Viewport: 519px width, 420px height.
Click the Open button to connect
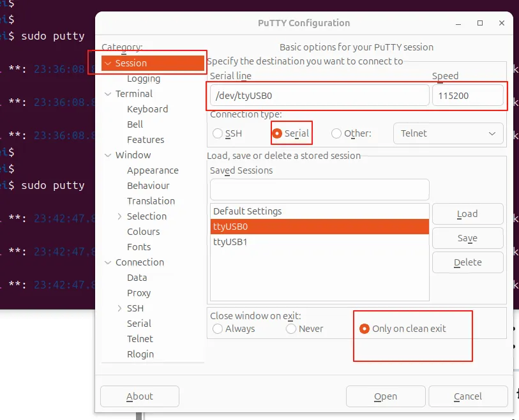tap(386, 396)
